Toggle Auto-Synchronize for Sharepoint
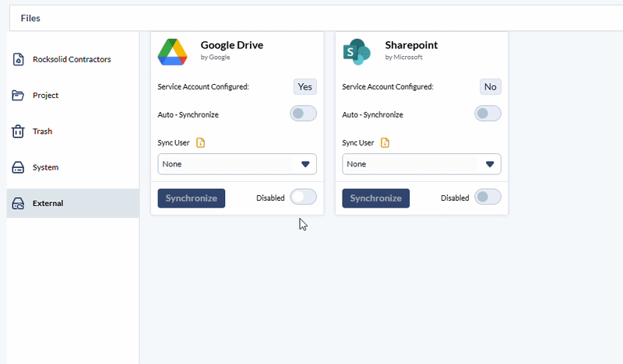The width and height of the screenshot is (623, 364). (x=487, y=114)
